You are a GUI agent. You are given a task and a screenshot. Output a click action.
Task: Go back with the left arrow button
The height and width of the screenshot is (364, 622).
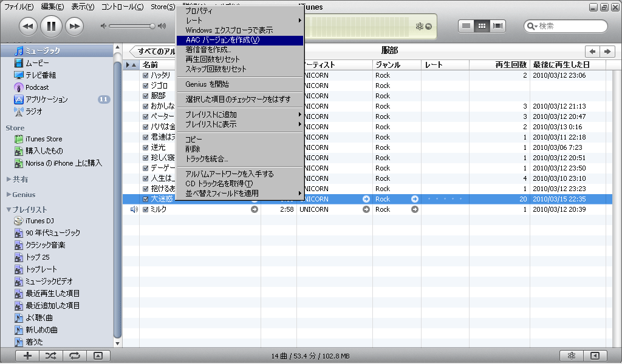[x=593, y=52]
